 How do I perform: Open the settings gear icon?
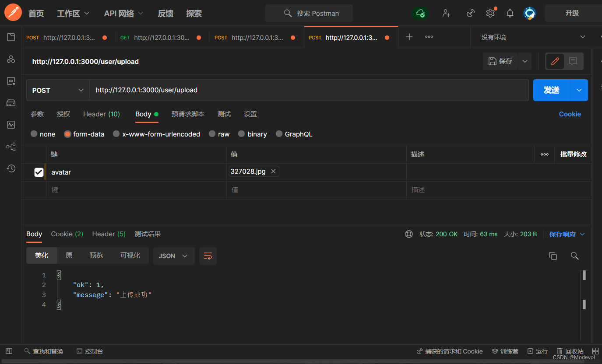[490, 13]
